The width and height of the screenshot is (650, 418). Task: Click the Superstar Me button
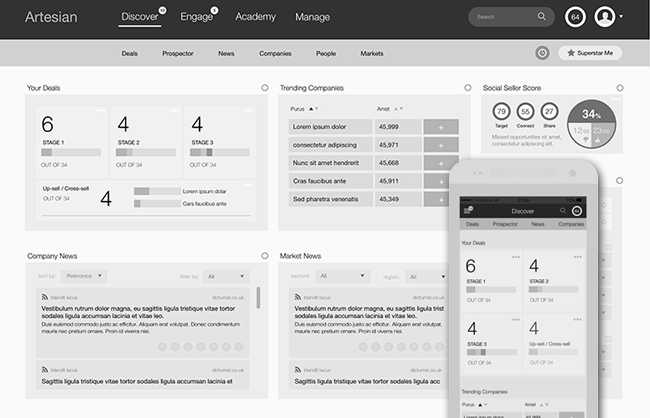[x=590, y=53]
